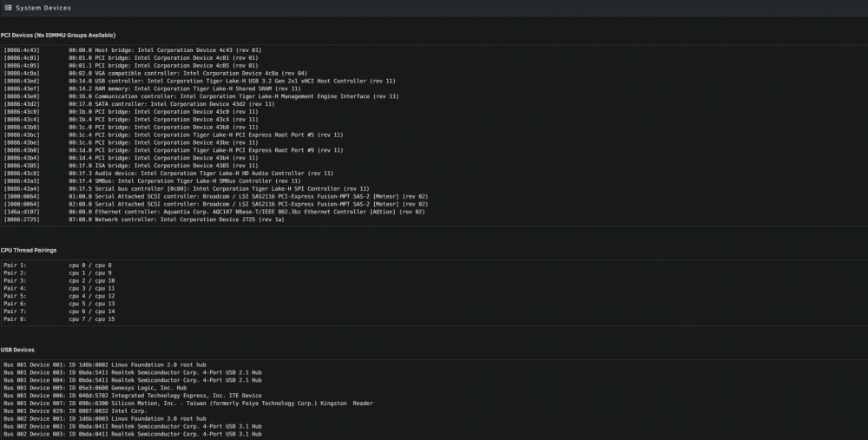Select the USB Devices section heading

[x=17, y=350]
